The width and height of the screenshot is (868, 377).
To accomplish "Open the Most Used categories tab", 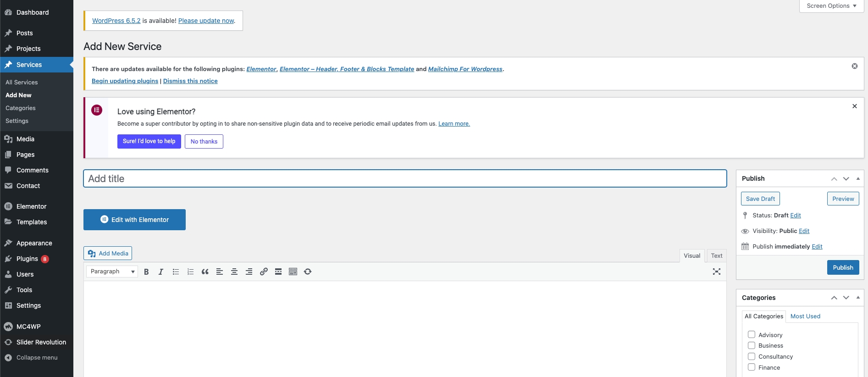I will coord(805,316).
